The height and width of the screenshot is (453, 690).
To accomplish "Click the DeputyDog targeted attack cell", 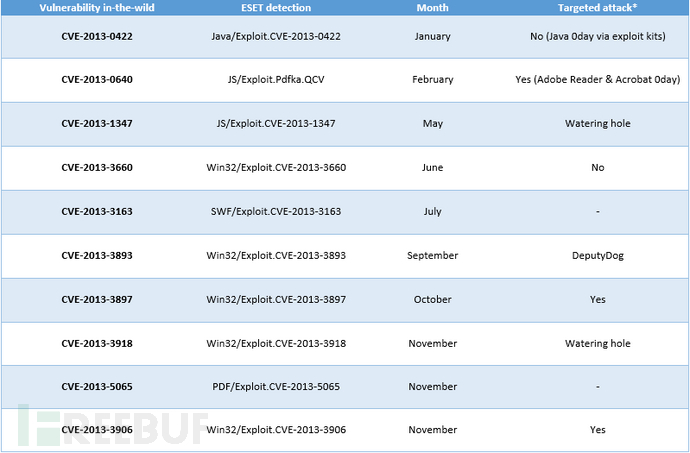I will click(598, 255).
